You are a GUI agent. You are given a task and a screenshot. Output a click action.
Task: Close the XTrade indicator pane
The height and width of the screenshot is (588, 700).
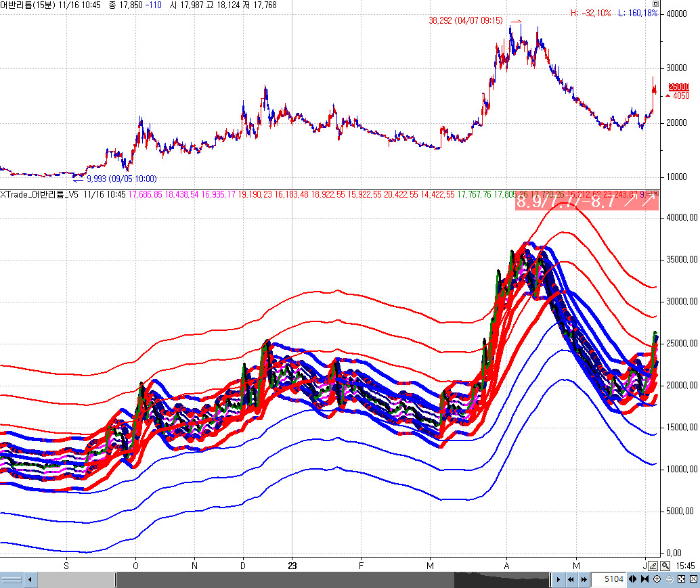(655, 194)
